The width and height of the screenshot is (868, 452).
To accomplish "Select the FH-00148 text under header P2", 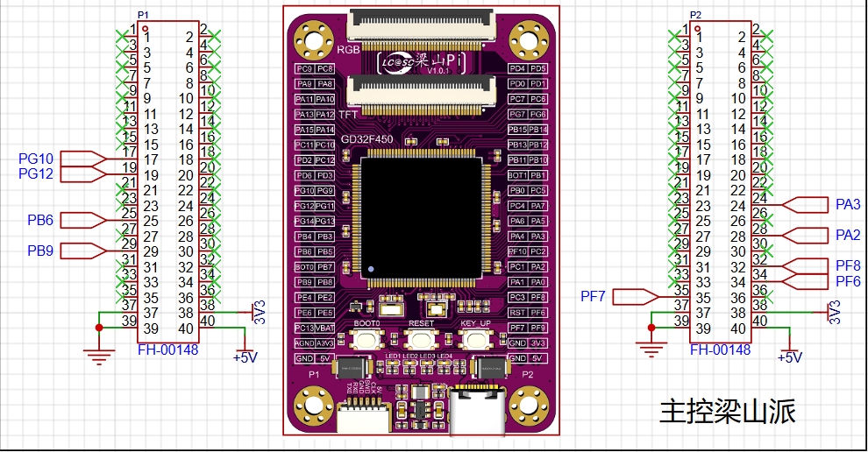I will pos(720,350).
